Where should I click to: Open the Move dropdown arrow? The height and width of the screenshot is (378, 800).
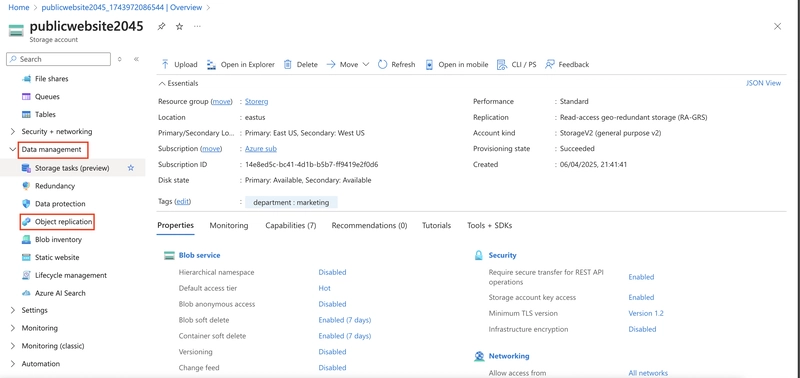(365, 64)
